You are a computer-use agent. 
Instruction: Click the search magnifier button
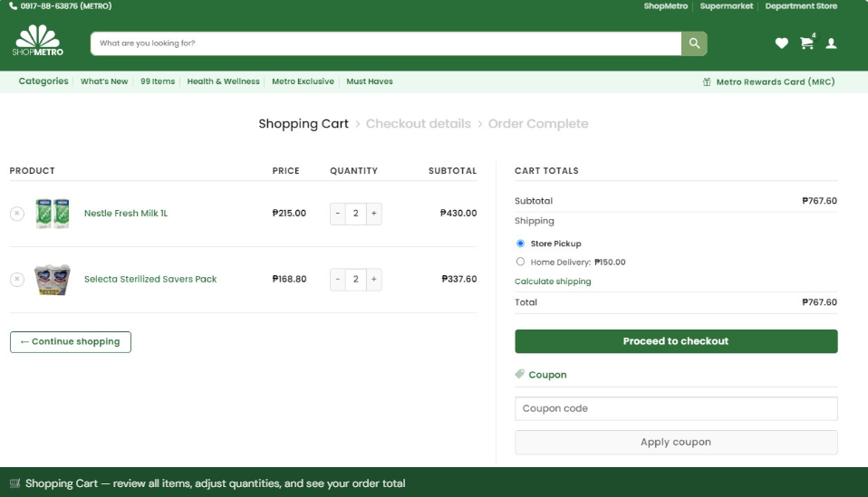(694, 43)
